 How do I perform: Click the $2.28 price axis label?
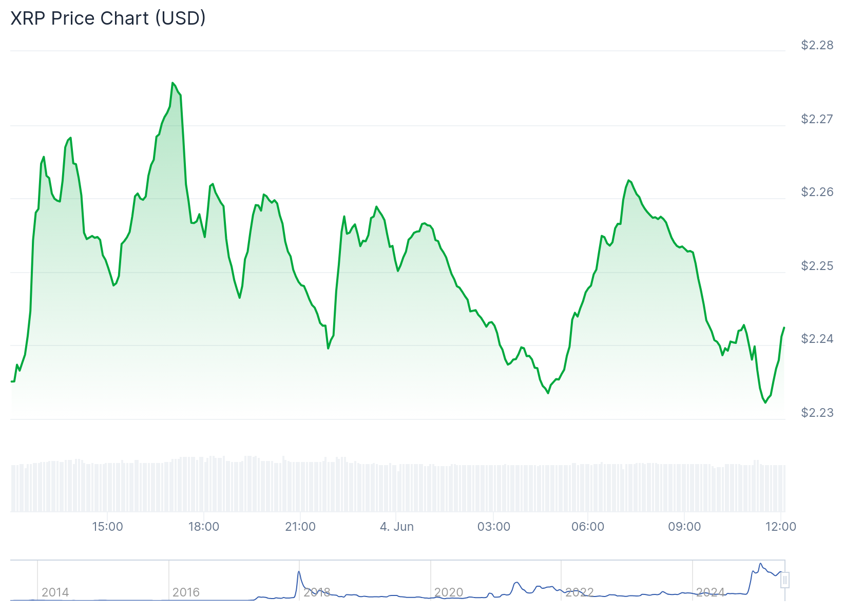pos(817,45)
